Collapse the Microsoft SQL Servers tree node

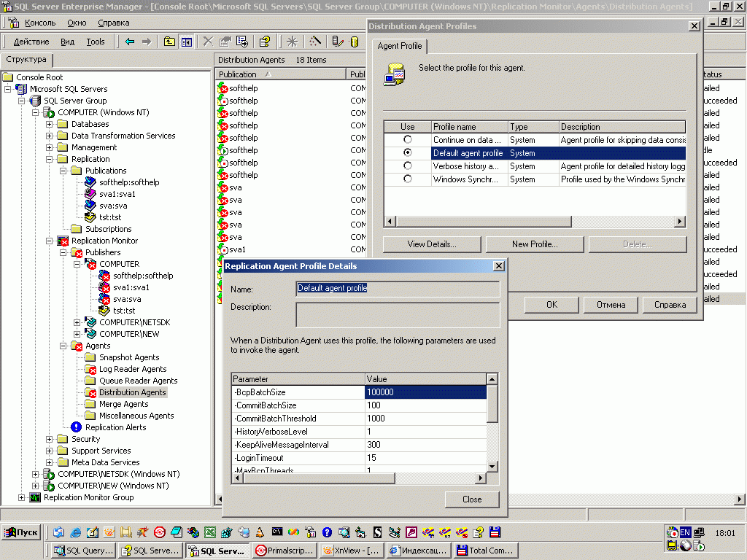click(x=7, y=89)
